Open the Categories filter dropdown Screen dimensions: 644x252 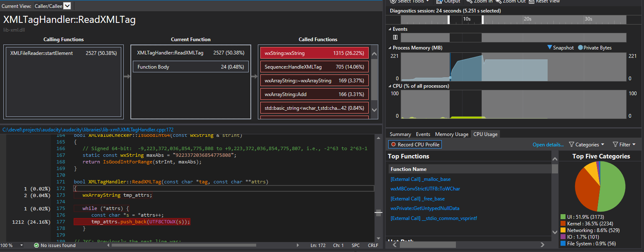click(x=587, y=145)
